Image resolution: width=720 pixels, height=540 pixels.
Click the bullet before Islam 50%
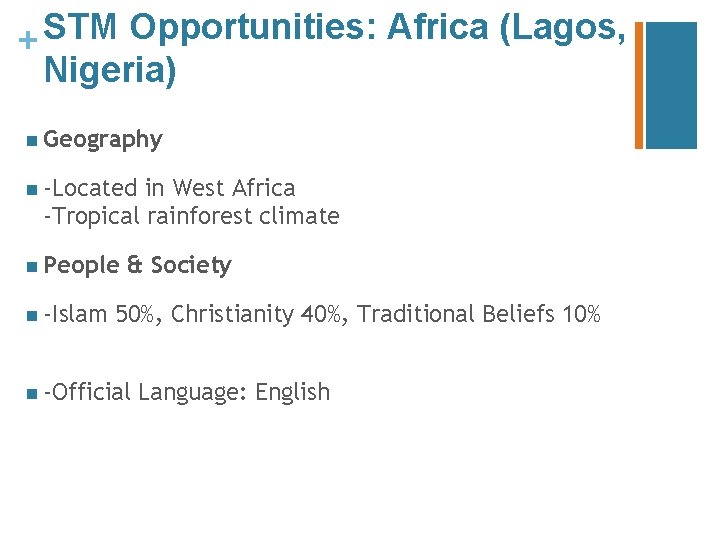33,315
